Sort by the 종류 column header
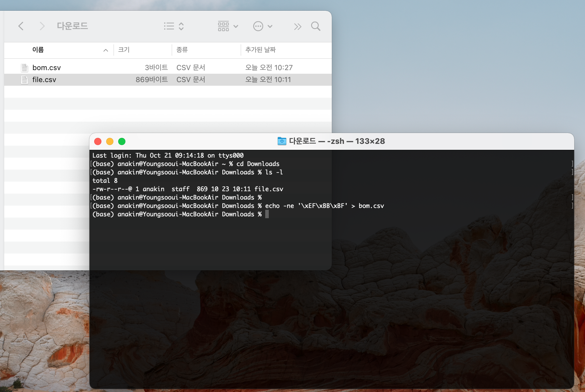This screenshot has height=392, width=585. point(182,50)
